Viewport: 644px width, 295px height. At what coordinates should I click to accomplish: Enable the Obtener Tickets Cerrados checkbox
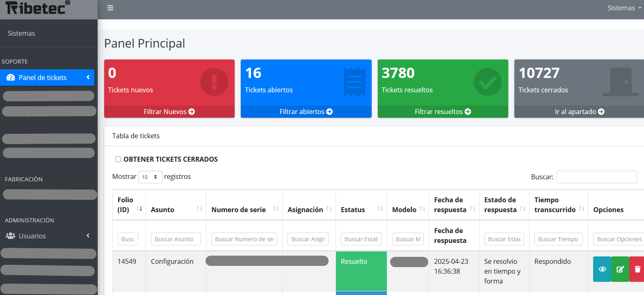click(118, 159)
